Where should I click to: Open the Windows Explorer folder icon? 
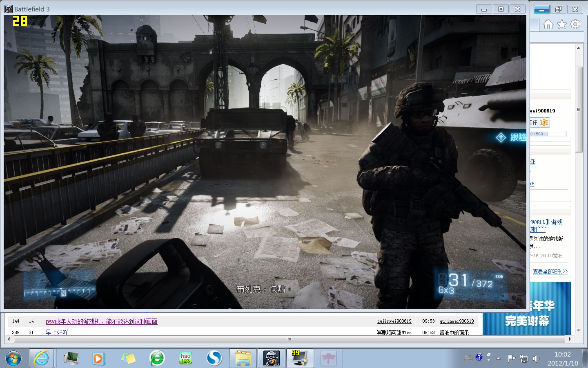click(243, 358)
